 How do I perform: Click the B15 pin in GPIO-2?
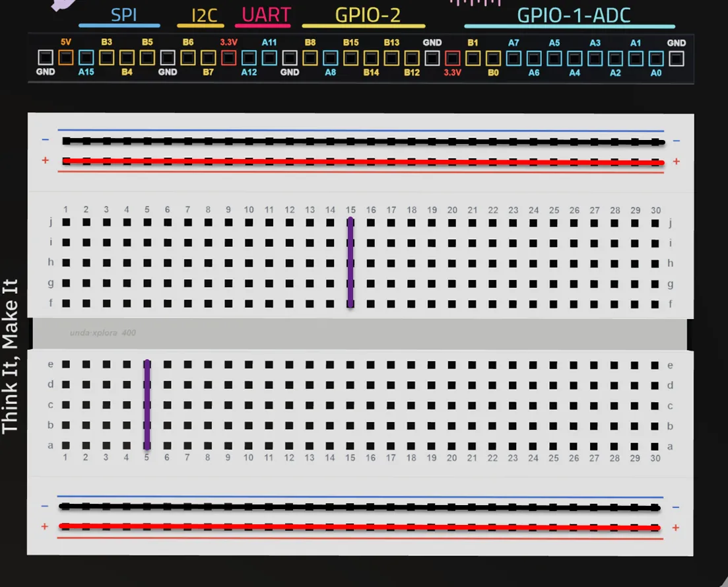(351, 58)
